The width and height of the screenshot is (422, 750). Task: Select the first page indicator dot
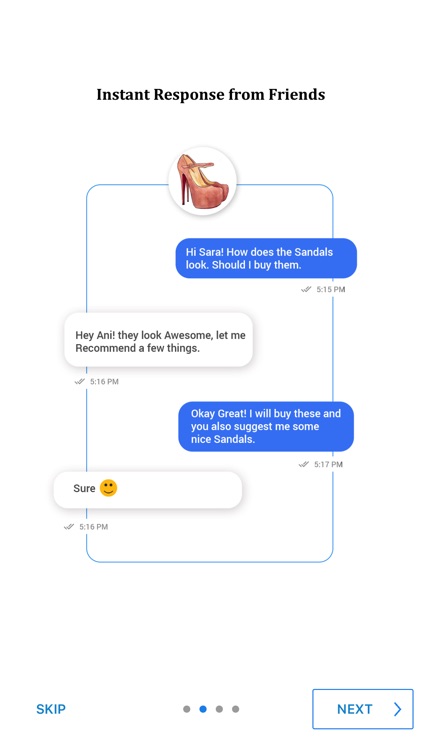(187, 709)
